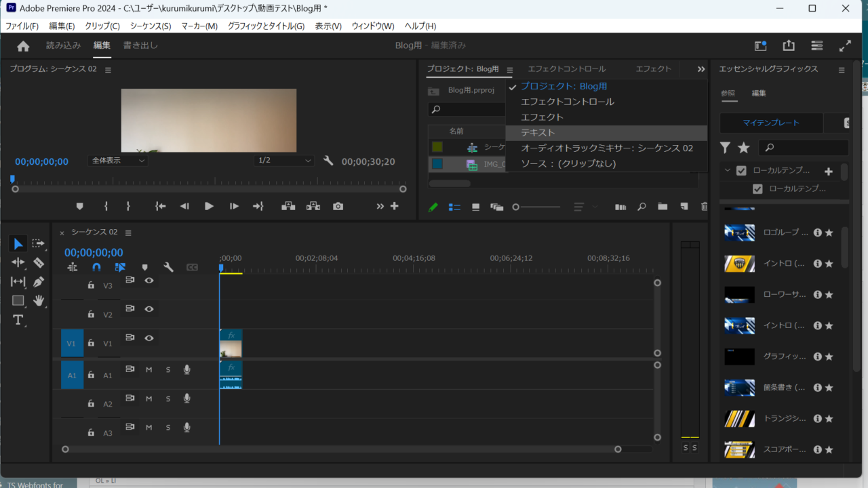Image resolution: width=868 pixels, height=488 pixels.
Task: Select テキスト in panel list
Action: (606, 132)
